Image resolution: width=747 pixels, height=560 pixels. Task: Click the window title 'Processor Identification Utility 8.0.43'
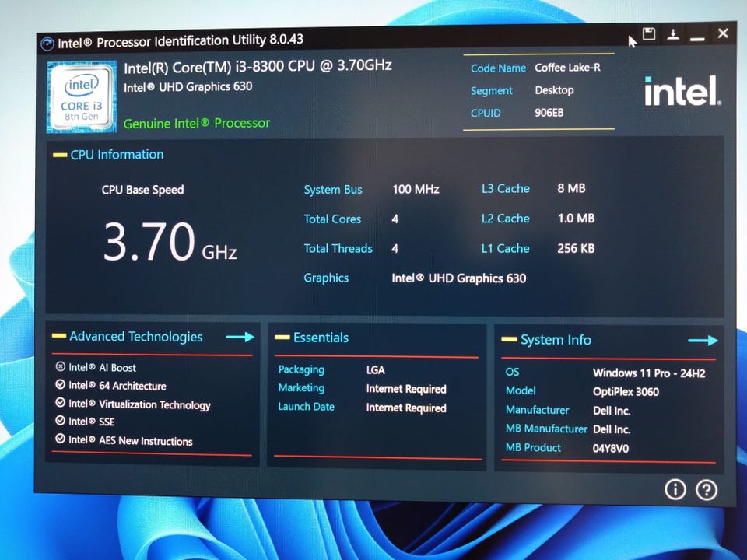200,41
